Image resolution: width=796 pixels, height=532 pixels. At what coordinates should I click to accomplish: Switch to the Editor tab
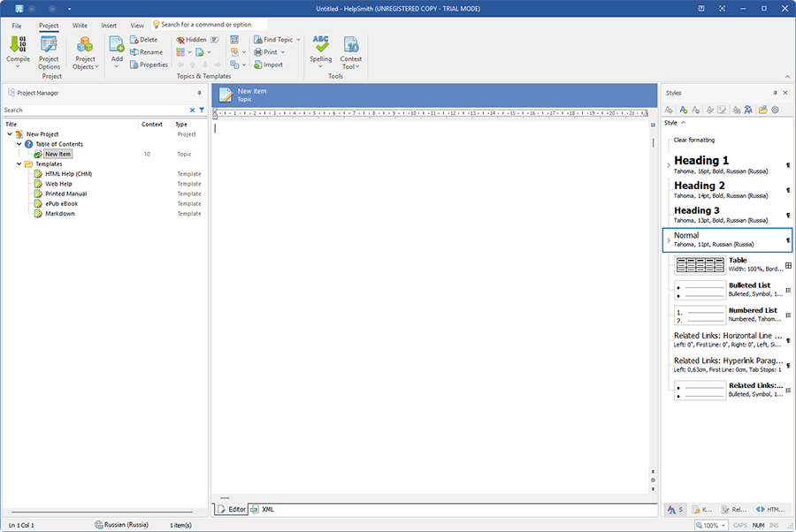(232, 509)
